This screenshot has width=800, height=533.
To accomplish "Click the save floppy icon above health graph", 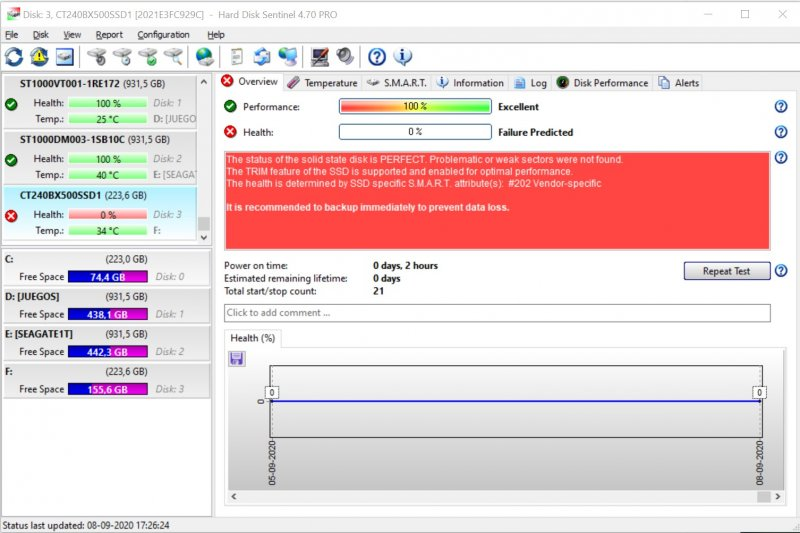I will (237, 358).
